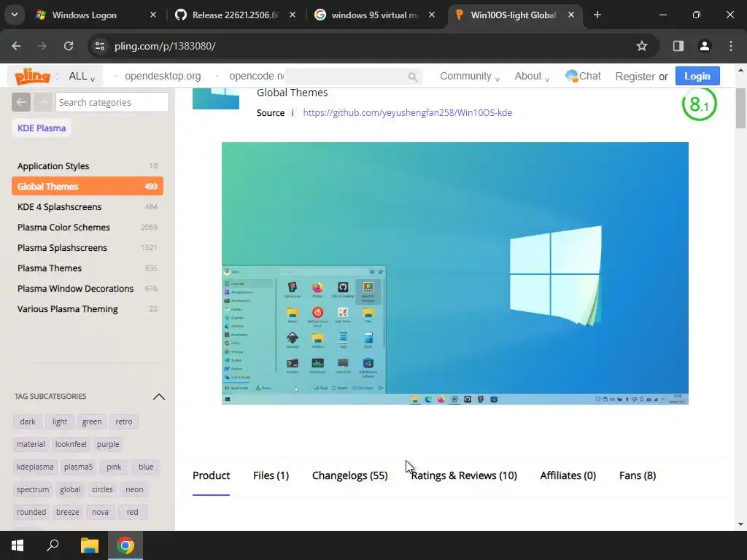Open the Changelogs (55) tab

tap(349, 475)
